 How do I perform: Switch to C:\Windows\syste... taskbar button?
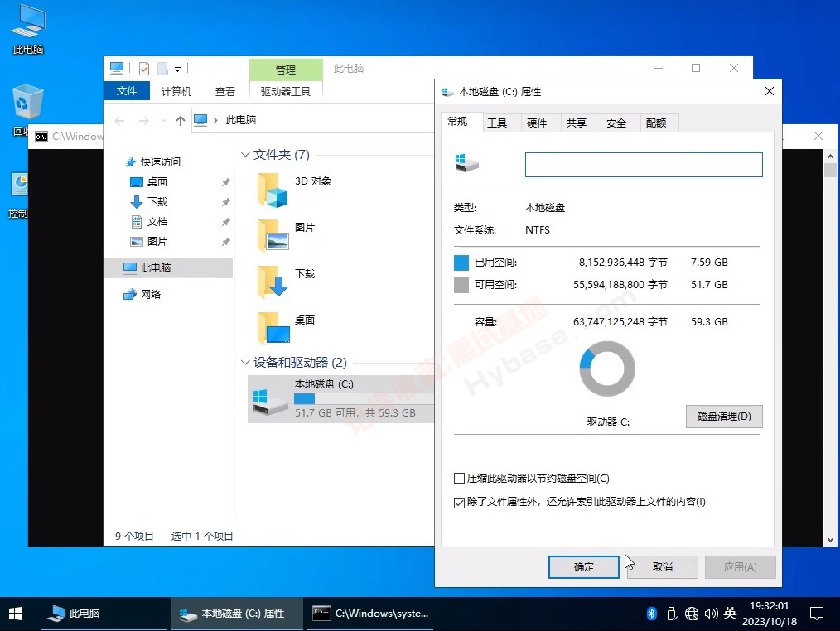pyautogui.click(x=369, y=614)
